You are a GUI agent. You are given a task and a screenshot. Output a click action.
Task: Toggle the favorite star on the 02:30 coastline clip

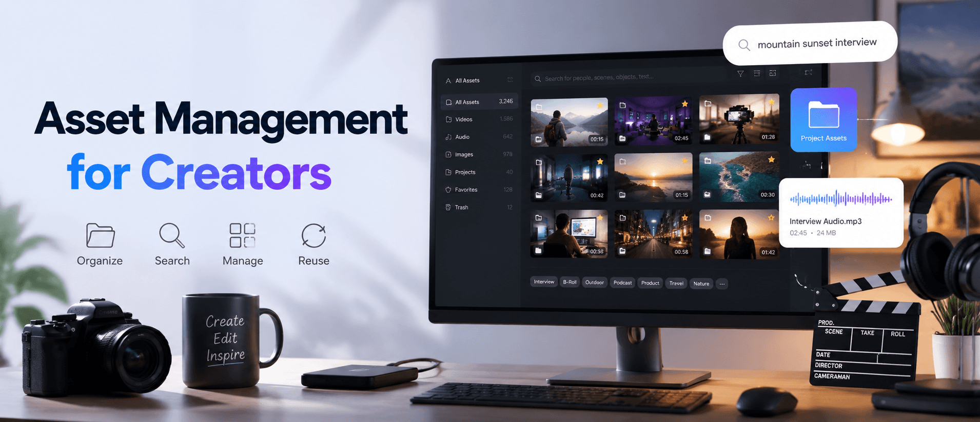coord(771,159)
